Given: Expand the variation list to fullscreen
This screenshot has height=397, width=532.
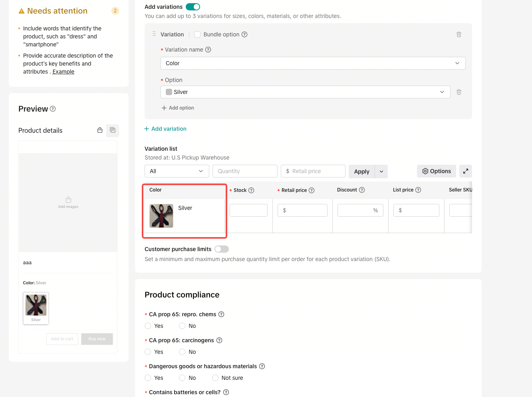Looking at the screenshot, I should coord(466,171).
